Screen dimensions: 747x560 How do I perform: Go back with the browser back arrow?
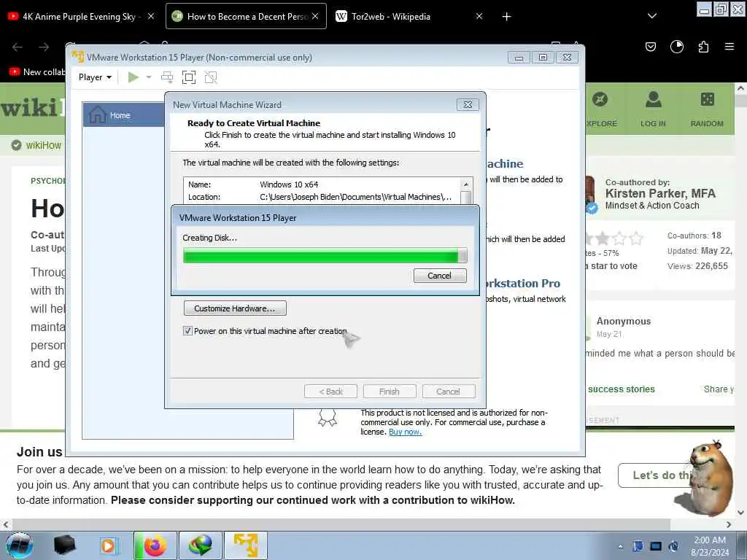[x=18, y=47]
